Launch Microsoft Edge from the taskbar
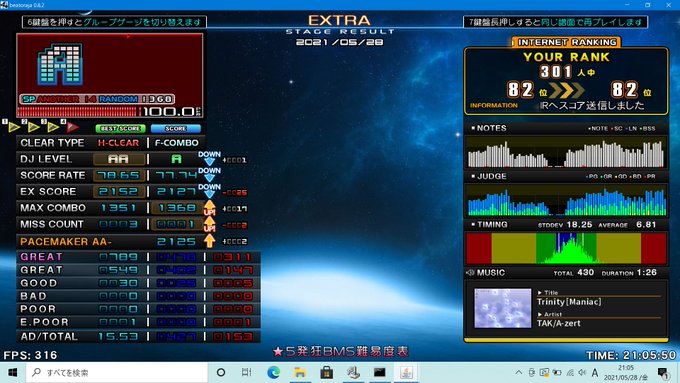Screen dimensions: 680x383 (x=273, y=373)
